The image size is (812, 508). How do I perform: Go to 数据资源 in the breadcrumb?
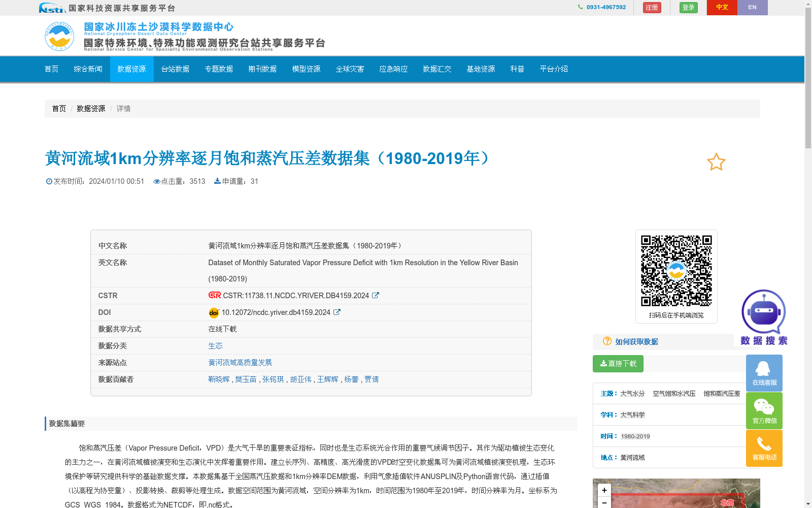pos(91,109)
